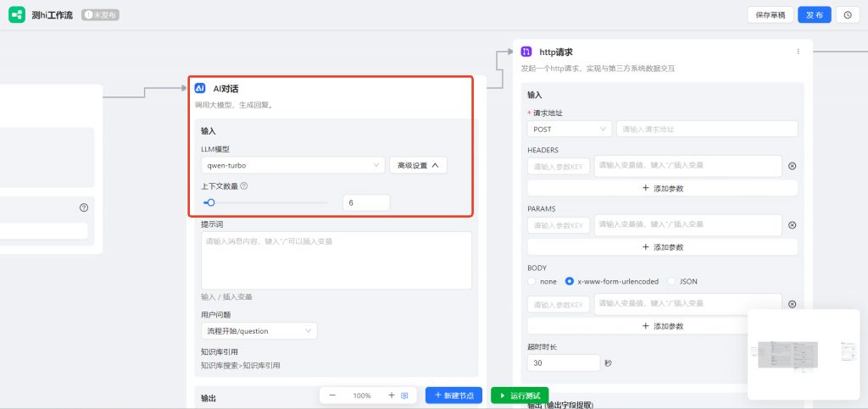Select the none BODY radio option
This screenshot has width=868, height=409.
[x=532, y=281]
